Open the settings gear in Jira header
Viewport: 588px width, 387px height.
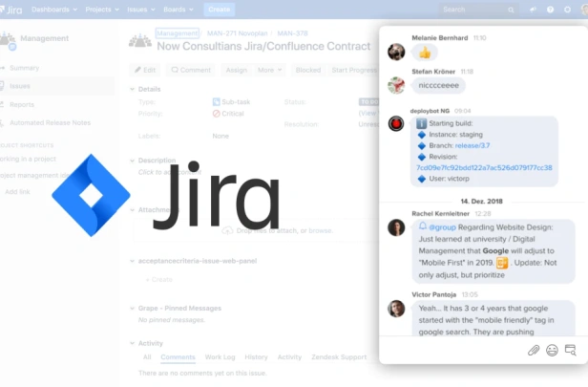567,10
